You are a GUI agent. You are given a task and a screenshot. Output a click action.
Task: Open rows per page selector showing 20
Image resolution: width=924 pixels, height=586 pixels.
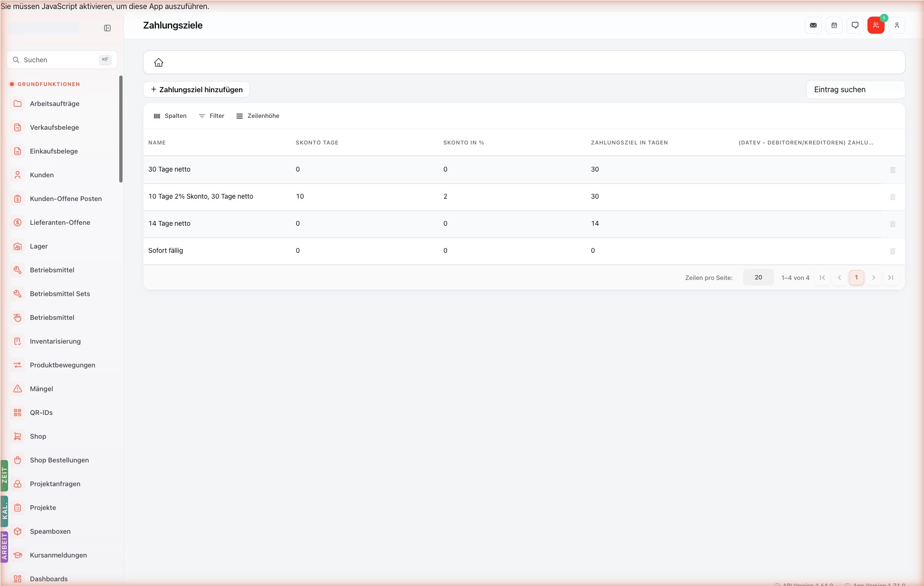coord(758,278)
